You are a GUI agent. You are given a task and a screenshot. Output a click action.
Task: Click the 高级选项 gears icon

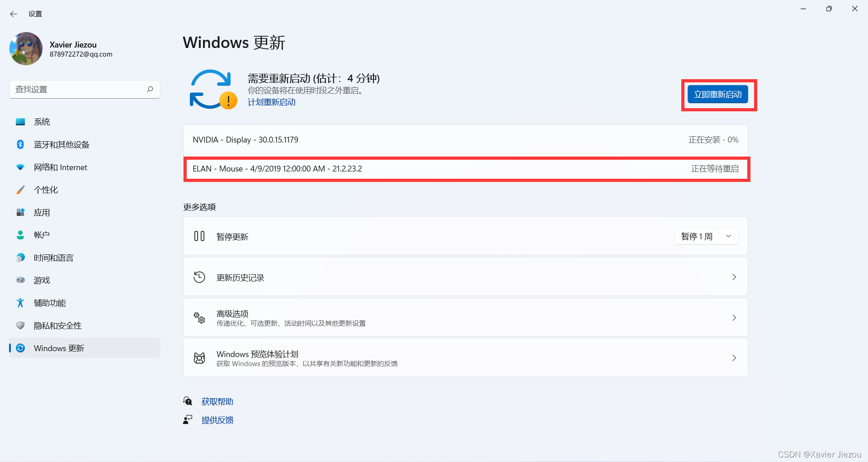click(199, 318)
